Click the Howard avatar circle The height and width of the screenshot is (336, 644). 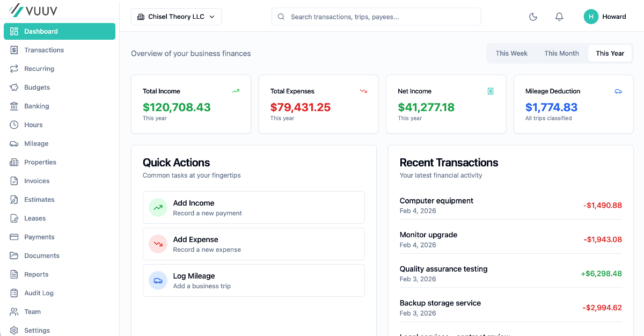click(x=591, y=17)
